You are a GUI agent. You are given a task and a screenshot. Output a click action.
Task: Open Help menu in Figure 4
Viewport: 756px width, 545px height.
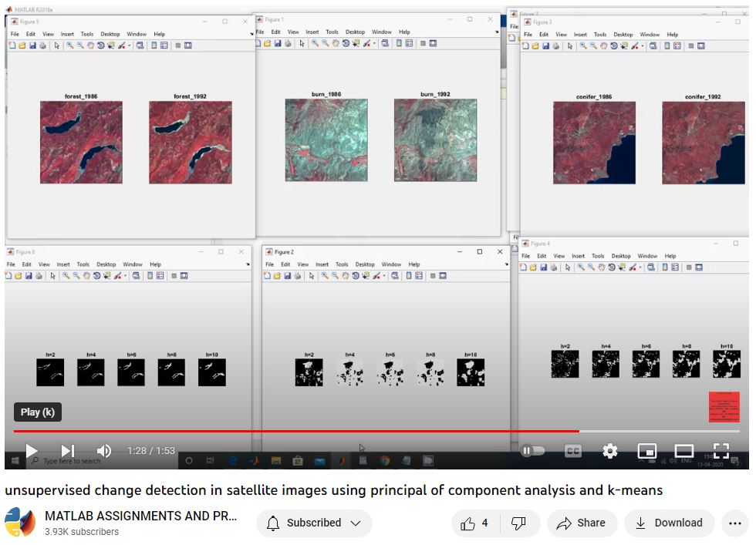(670, 256)
